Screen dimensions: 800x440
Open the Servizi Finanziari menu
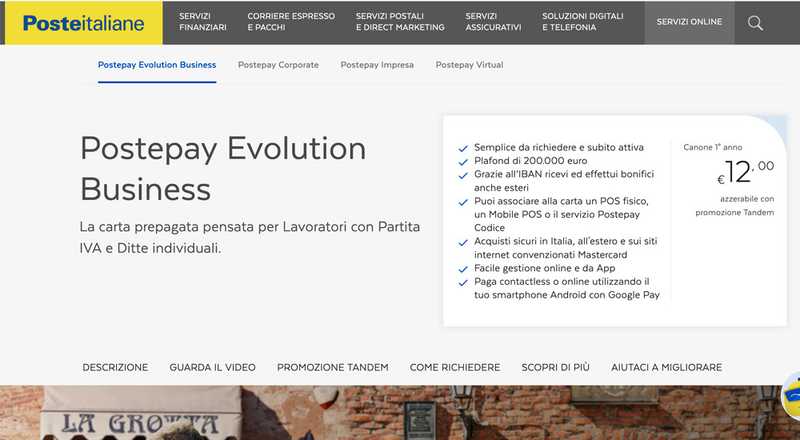point(203,22)
